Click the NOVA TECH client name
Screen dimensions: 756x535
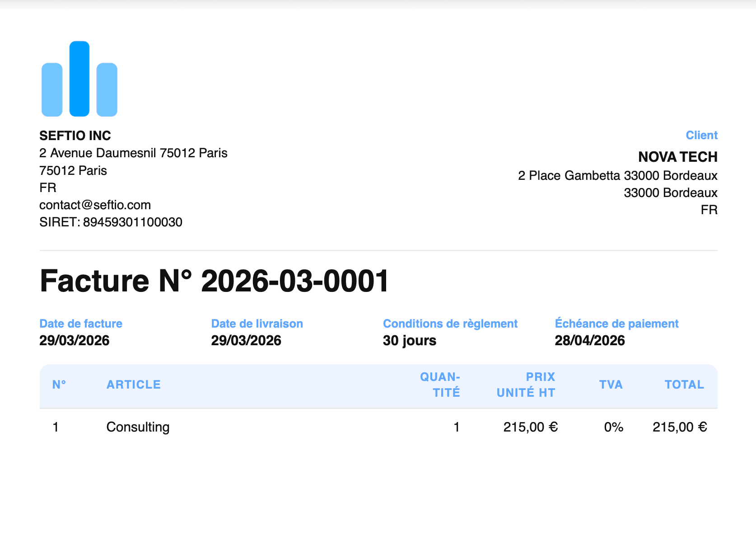(677, 157)
